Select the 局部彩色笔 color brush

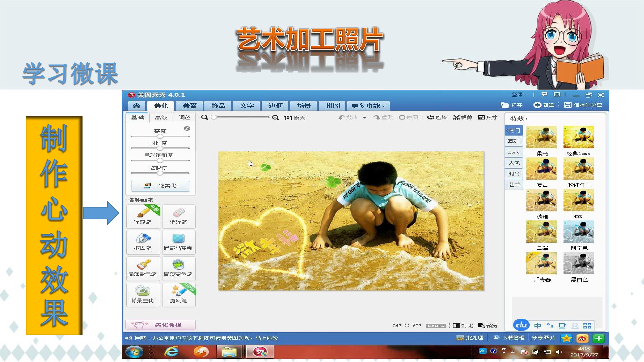(143, 268)
